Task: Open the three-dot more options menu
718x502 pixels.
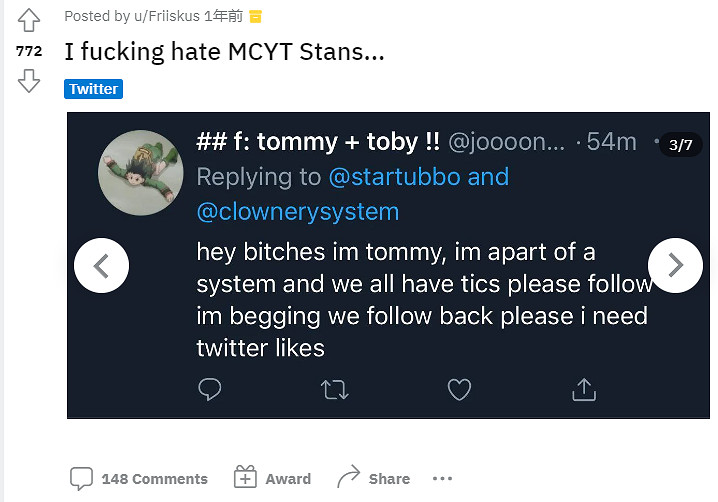Action: coord(442,479)
